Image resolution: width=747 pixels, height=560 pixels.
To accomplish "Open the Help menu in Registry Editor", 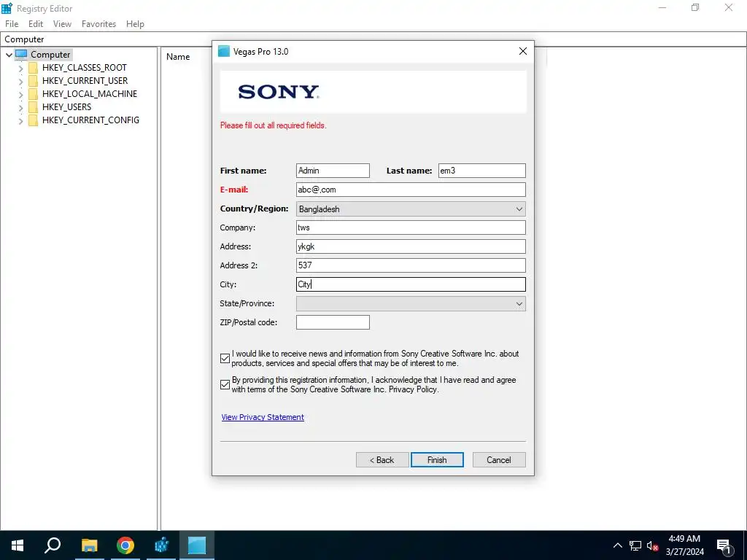I will click(135, 24).
